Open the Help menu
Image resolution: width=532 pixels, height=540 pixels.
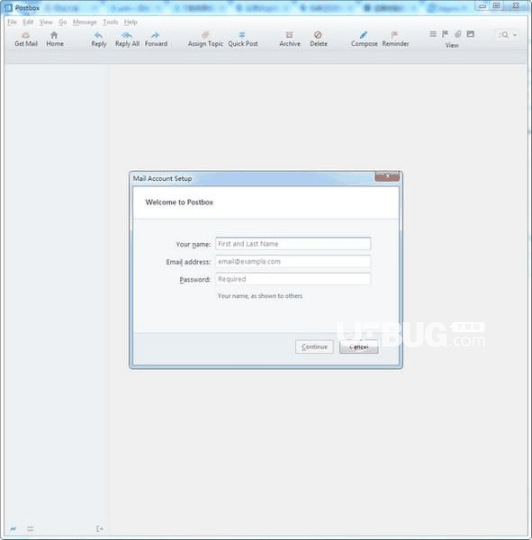pos(131,22)
